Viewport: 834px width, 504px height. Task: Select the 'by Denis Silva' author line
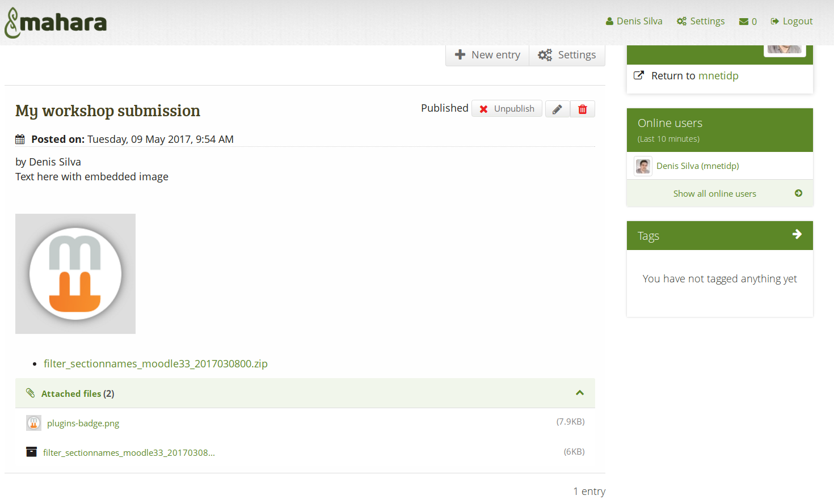point(48,162)
